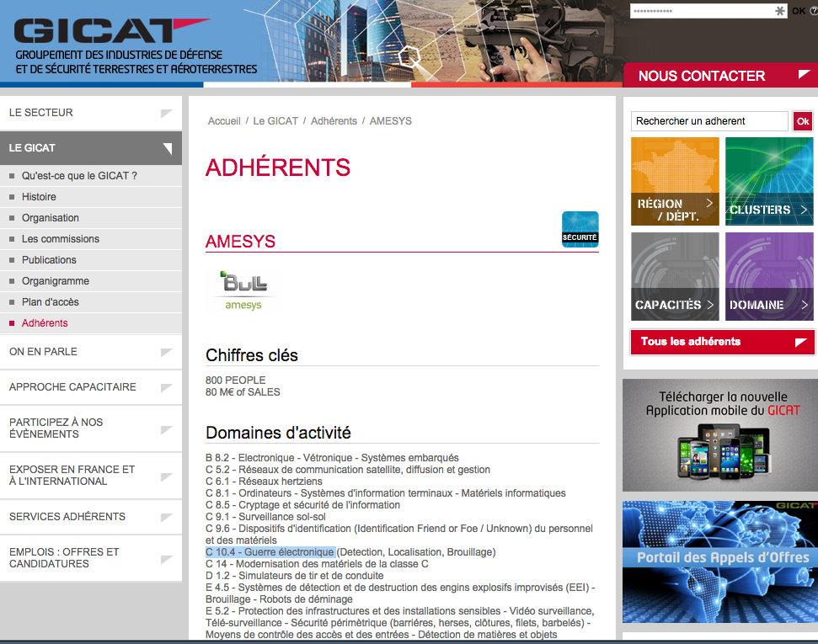Screen dimensions: 818x644
Task: Click the AMESYS breadcrumb entry
Action: (391, 121)
